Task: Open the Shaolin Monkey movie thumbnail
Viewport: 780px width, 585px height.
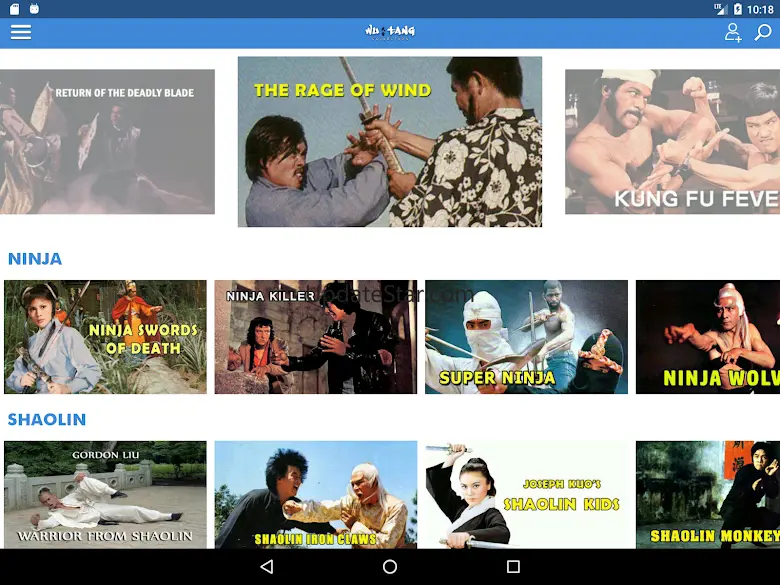Action: (x=708, y=495)
